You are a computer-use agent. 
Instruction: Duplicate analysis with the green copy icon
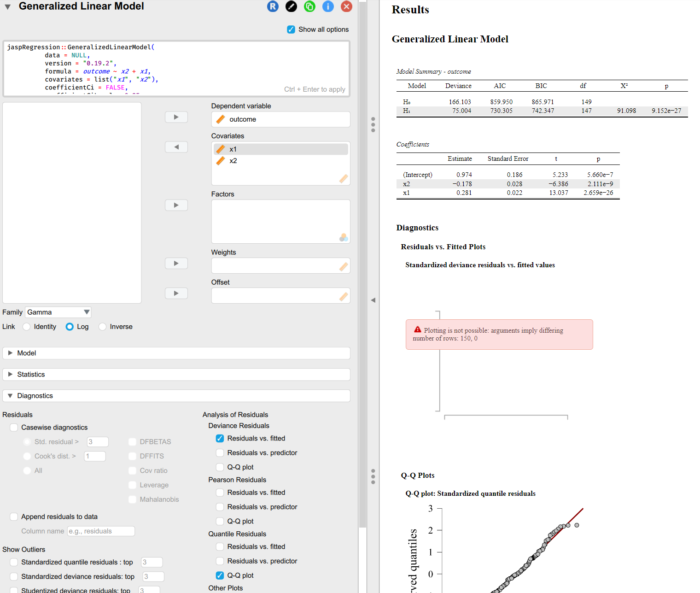coord(309,6)
